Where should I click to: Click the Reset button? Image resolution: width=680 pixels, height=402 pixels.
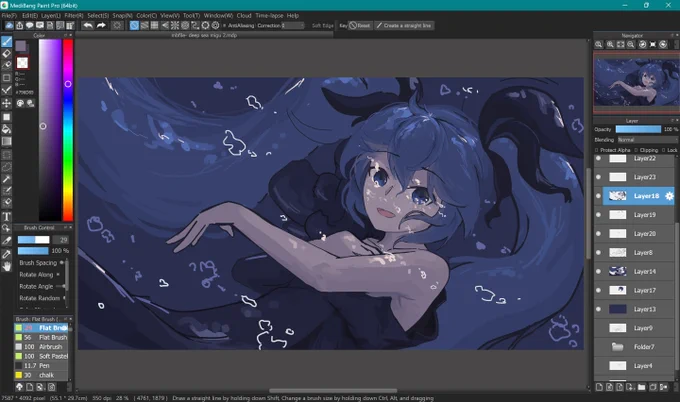360,26
